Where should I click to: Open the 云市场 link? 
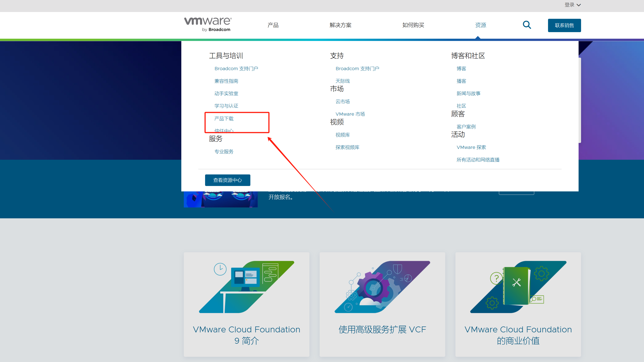pyautogui.click(x=342, y=101)
